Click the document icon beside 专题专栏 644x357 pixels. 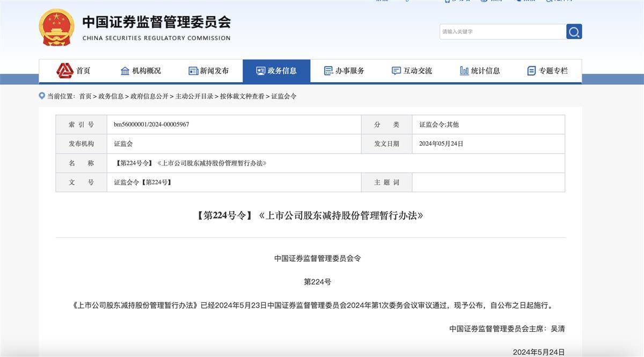[532, 71]
